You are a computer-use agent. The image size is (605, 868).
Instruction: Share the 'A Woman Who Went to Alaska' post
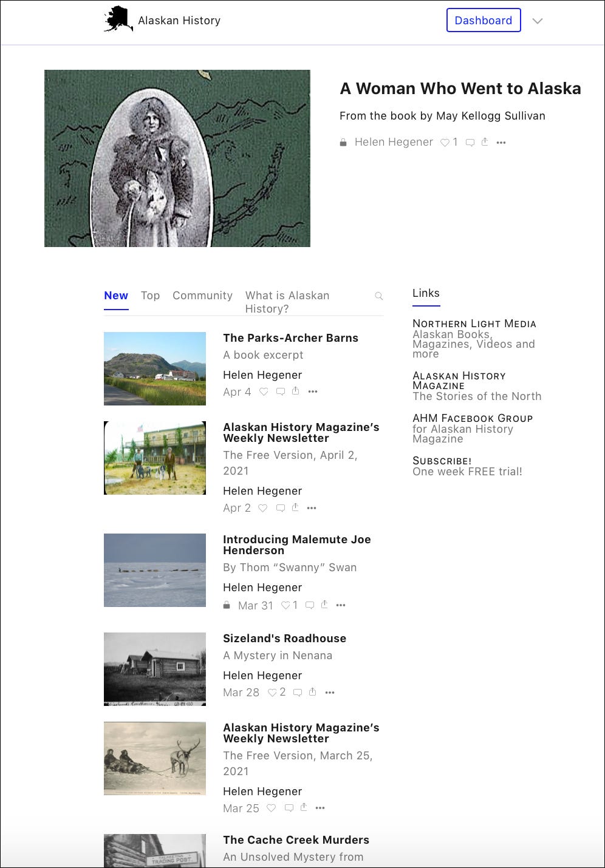485,142
